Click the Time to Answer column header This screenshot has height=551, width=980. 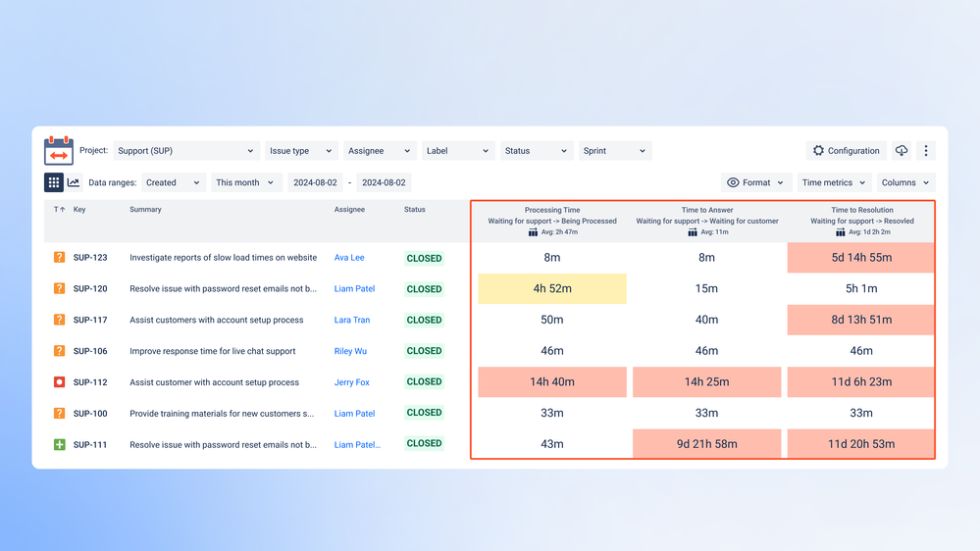(x=707, y=210)
